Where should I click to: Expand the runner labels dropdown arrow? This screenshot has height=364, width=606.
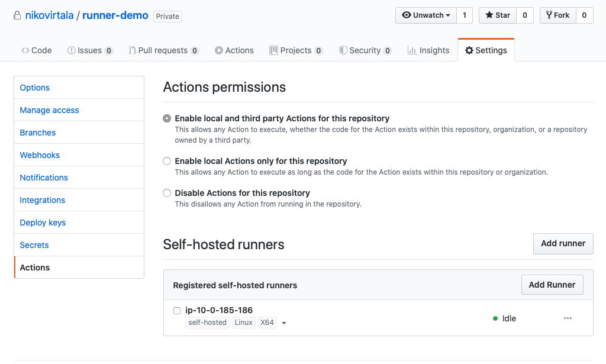284,323
